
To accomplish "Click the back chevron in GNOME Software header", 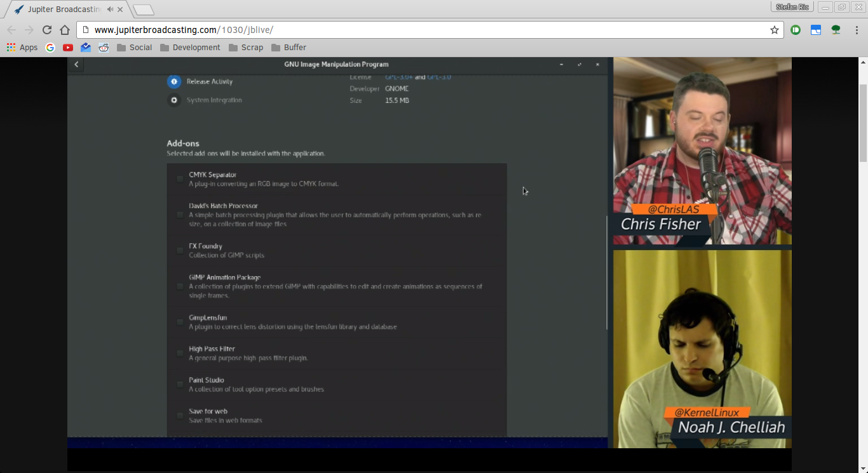I will (76, 64).
